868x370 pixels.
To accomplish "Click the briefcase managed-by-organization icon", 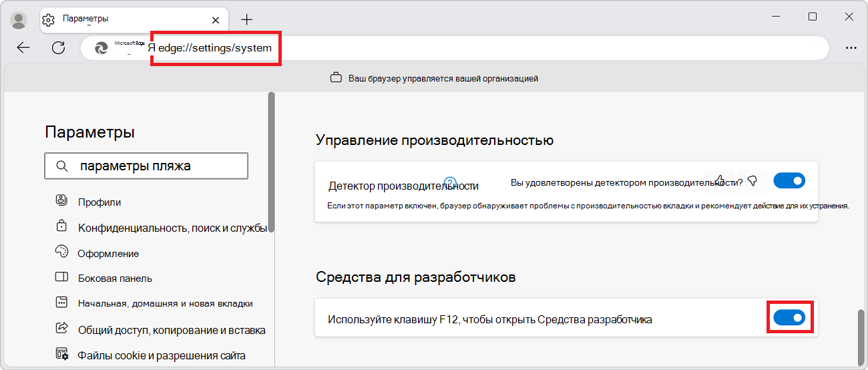I will [337, 78].
